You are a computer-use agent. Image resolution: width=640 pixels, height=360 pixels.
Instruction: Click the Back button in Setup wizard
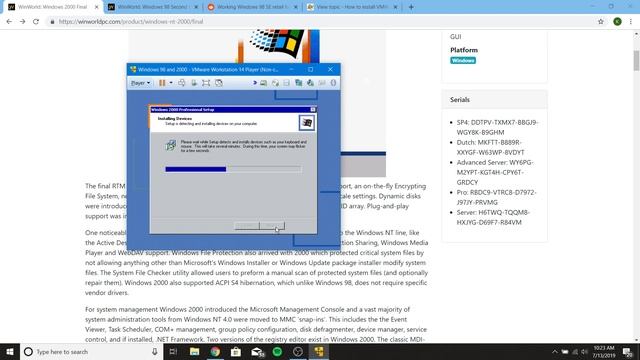(x=247, y=225)
